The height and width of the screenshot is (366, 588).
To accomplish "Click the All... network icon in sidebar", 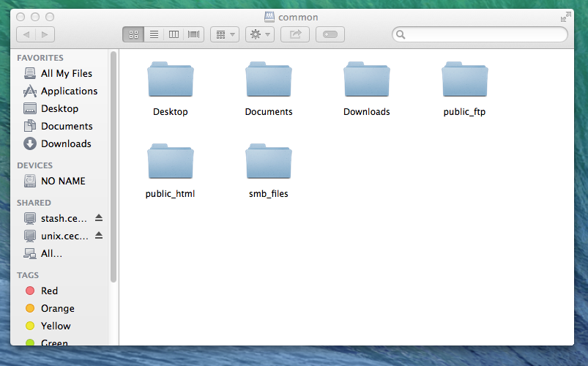I will pos(30,253).
